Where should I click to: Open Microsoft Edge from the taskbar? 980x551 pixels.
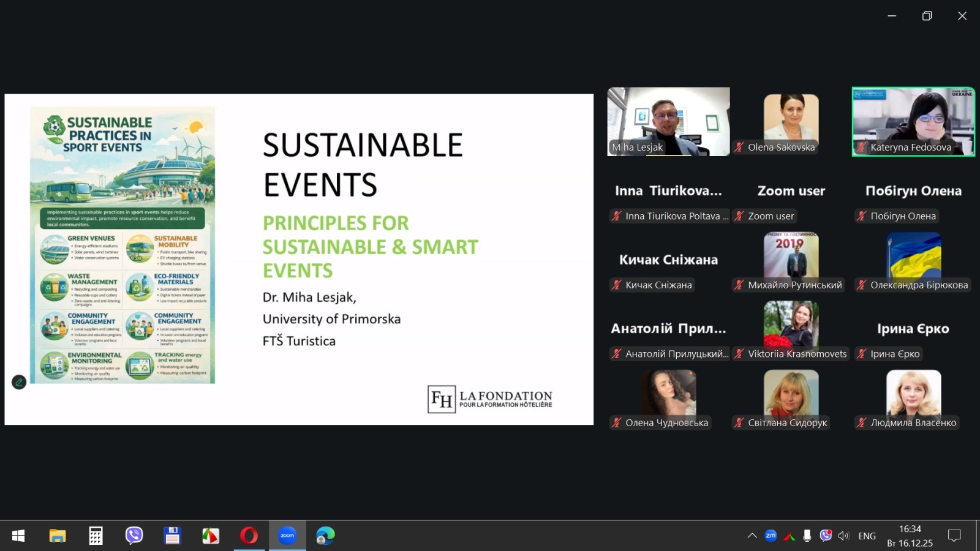(x=325, y=536)
